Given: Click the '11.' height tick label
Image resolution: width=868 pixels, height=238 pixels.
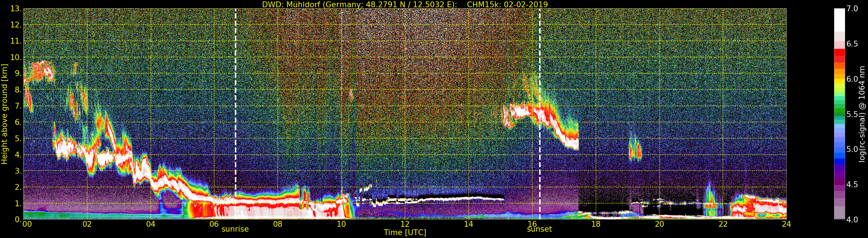Looking at the screenshot, I should tap(16, 41).
